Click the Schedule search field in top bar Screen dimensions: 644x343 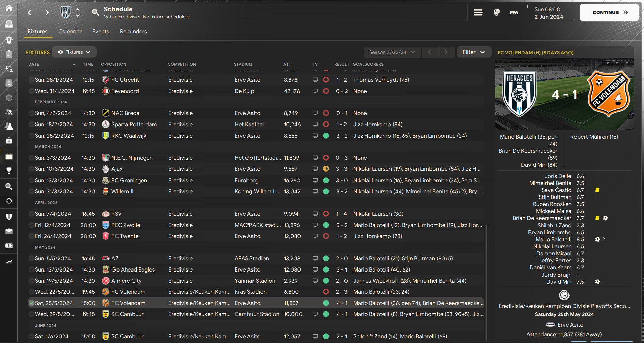278,12
